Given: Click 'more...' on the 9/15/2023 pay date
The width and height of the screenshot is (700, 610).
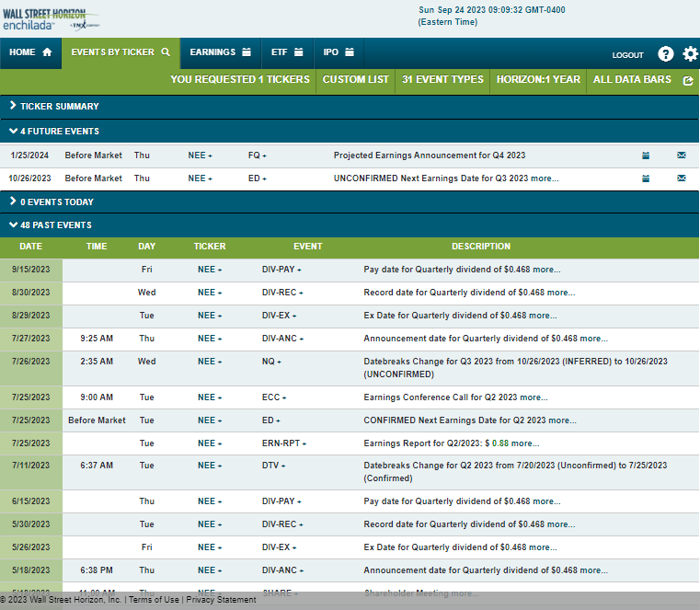Looking at the screenshot, I should point(546,270).
